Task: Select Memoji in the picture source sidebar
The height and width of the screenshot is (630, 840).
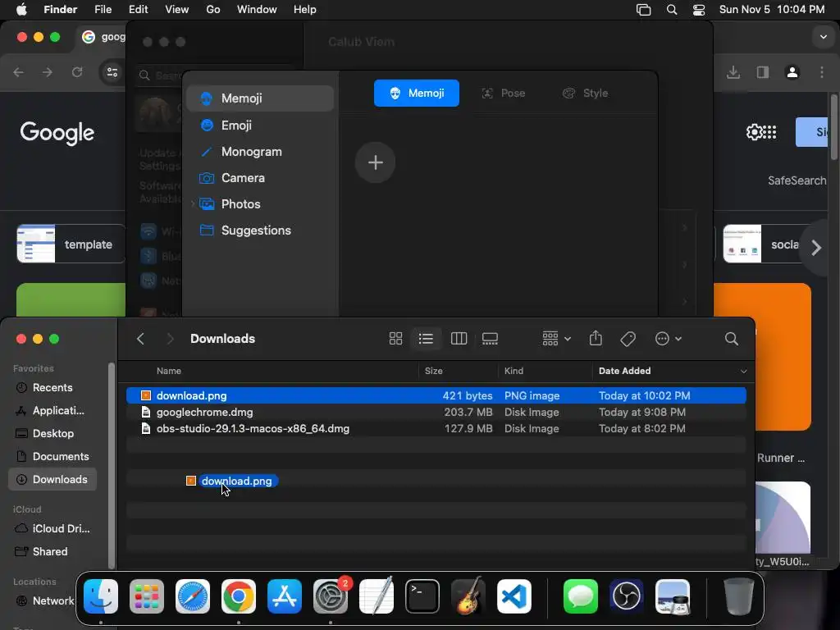Action: [260, 98]
